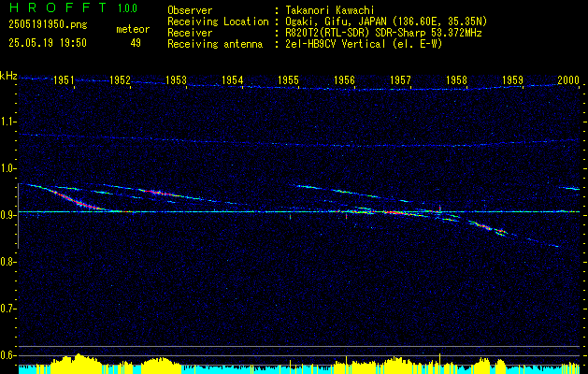Viewport: 588px width, 374px height.
Task: Click the 1958 time marker
Action: pos(457,79)
